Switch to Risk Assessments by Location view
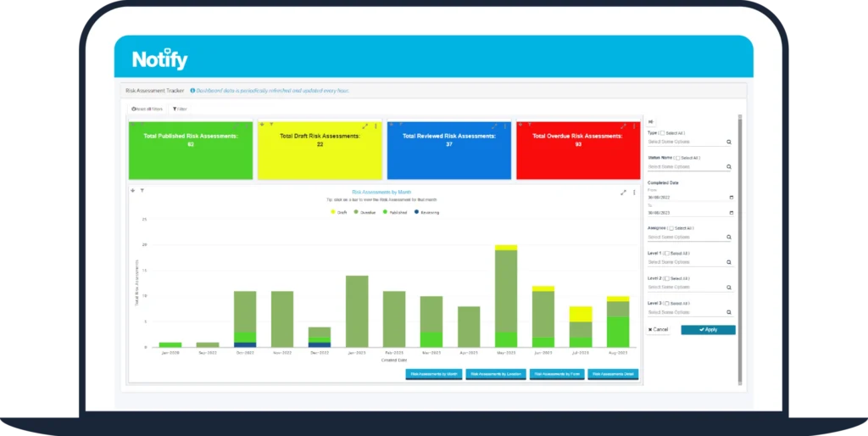Screen dimensions: 868x436 click(496, 374)
